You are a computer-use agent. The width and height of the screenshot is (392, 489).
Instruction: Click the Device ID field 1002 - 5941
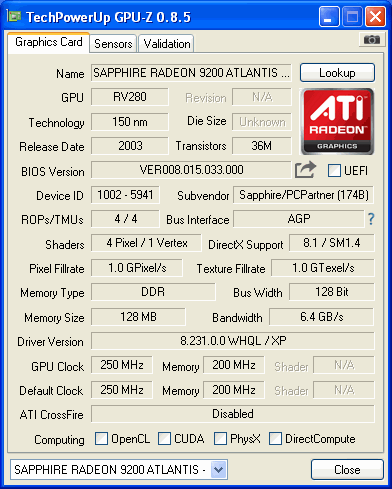click(x=125, y=195)
